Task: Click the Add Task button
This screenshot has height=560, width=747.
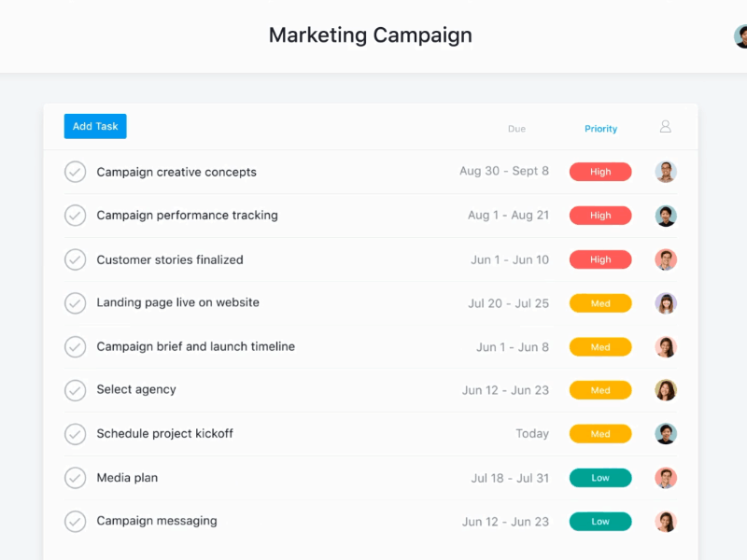Action: [x=95, y=126]
